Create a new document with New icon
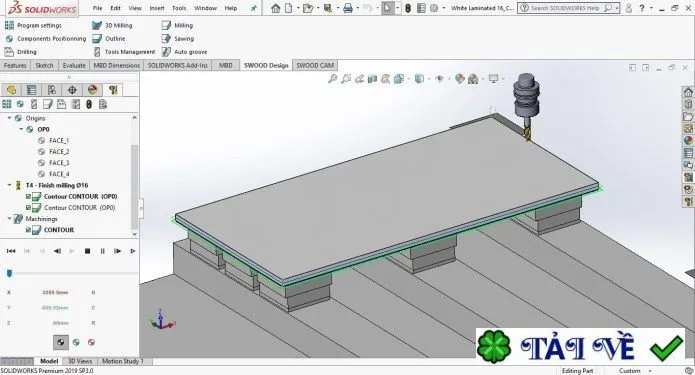 (x=289, y=8)
